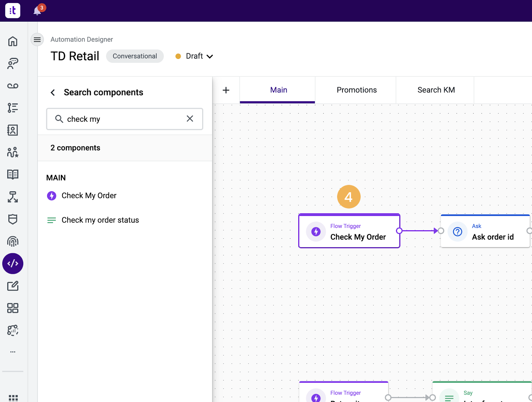Screen dimensions: 532x402
Task: Open the Home section in the sidebar
Action: pyautogui.click(x=13, y=41)
